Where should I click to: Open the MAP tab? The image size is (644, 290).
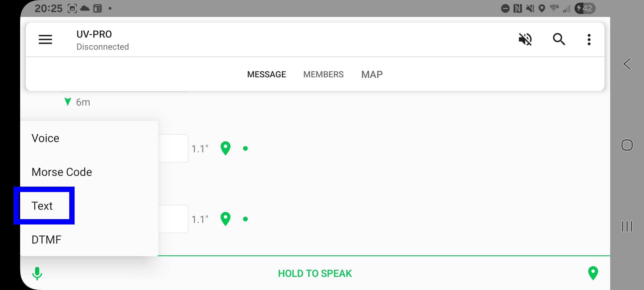(x=372, y=74)
